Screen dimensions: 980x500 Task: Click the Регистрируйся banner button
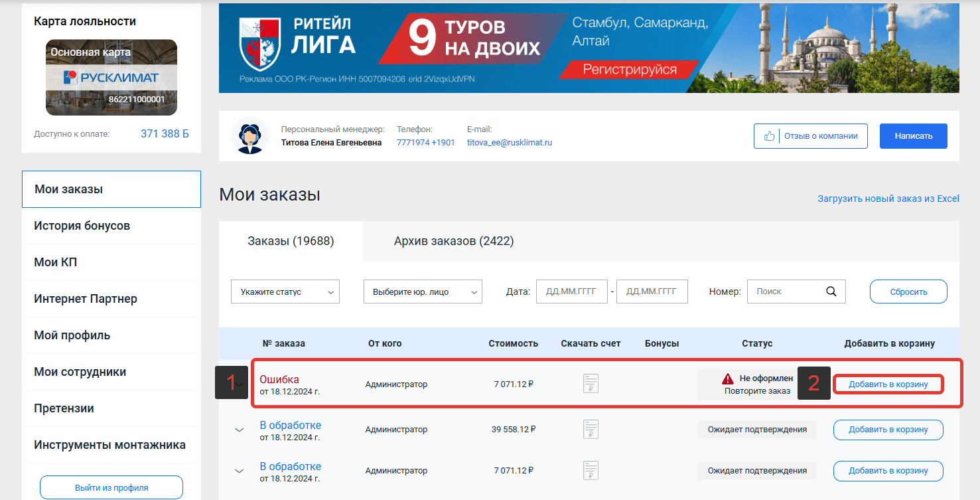(630, 69)
